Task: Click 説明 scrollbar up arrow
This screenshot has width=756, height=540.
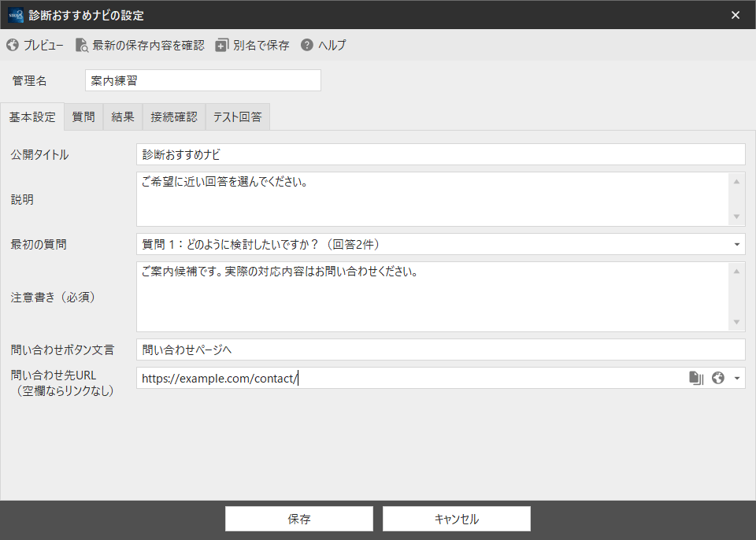Action: point(737,182)
